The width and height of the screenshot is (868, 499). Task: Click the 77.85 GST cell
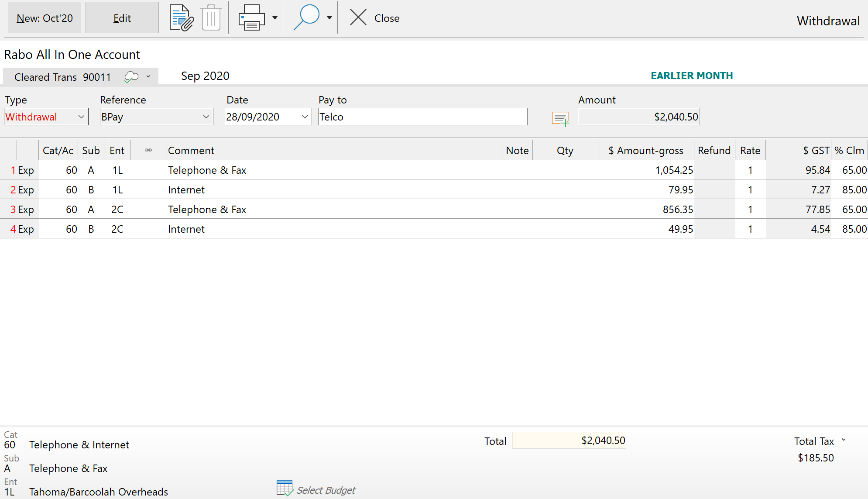tap(799, 209)
